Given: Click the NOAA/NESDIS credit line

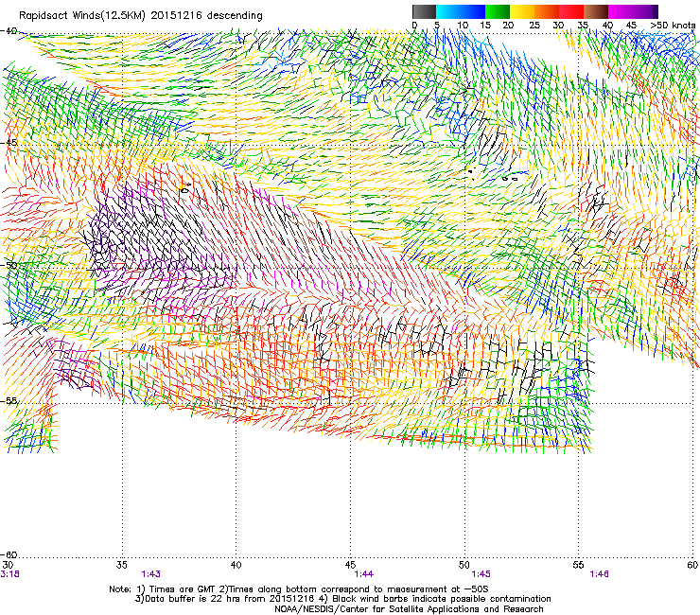Looking at the screenshot, I should pos(409,609).
